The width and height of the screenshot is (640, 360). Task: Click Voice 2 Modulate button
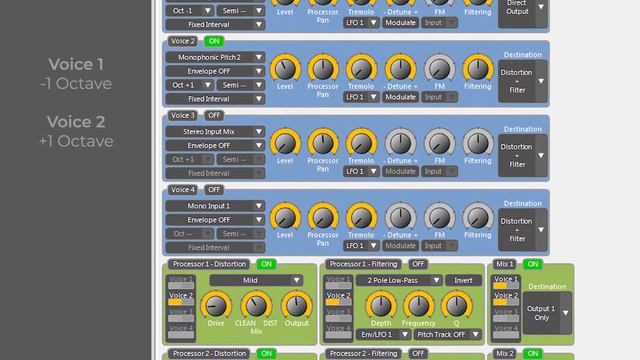point(400,97)
